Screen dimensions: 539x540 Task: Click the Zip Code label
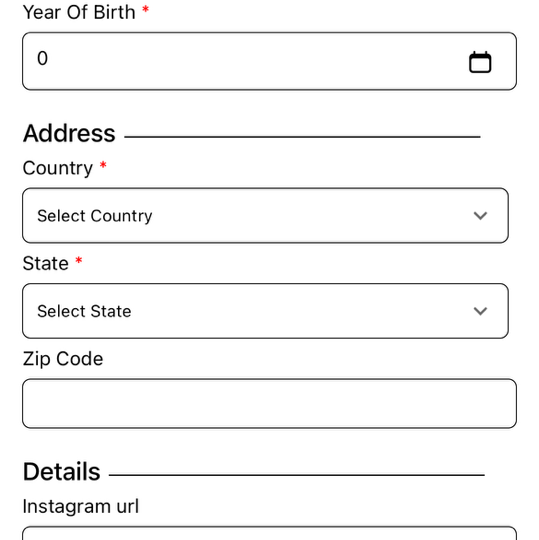point(63,359)
